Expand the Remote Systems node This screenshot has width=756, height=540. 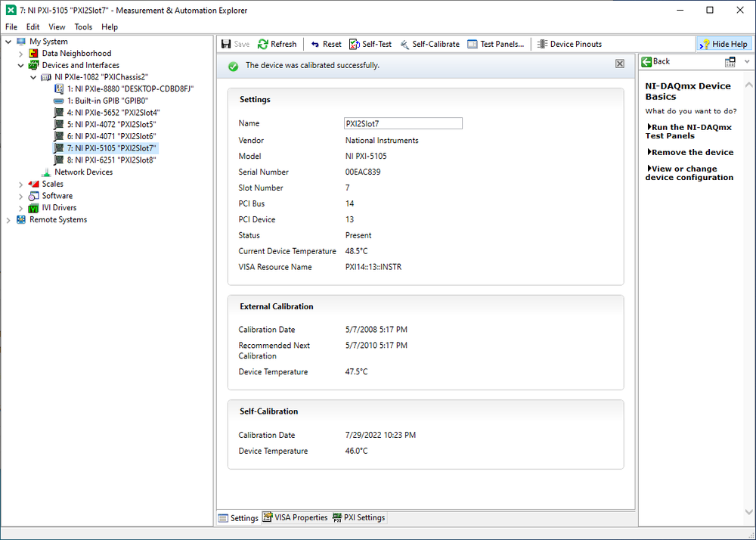[x=8, y=220]
